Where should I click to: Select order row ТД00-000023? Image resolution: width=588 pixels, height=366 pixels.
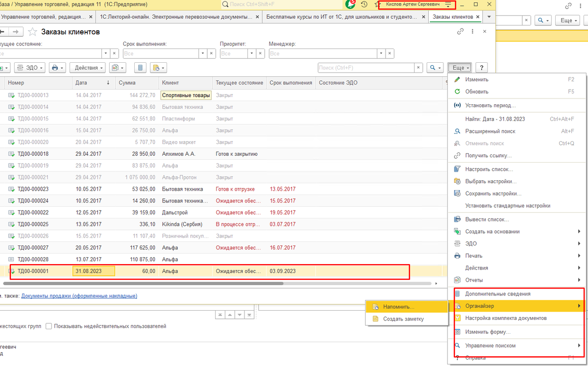tap(223, 189)
